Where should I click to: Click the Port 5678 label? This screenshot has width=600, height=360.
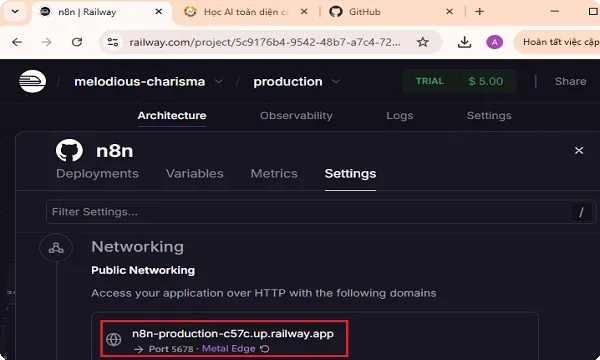[171, 349]
